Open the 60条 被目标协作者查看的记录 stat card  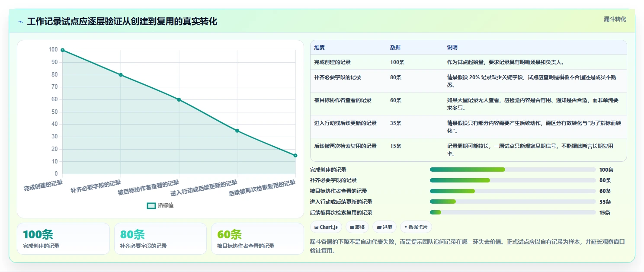(x=257, y=239)
